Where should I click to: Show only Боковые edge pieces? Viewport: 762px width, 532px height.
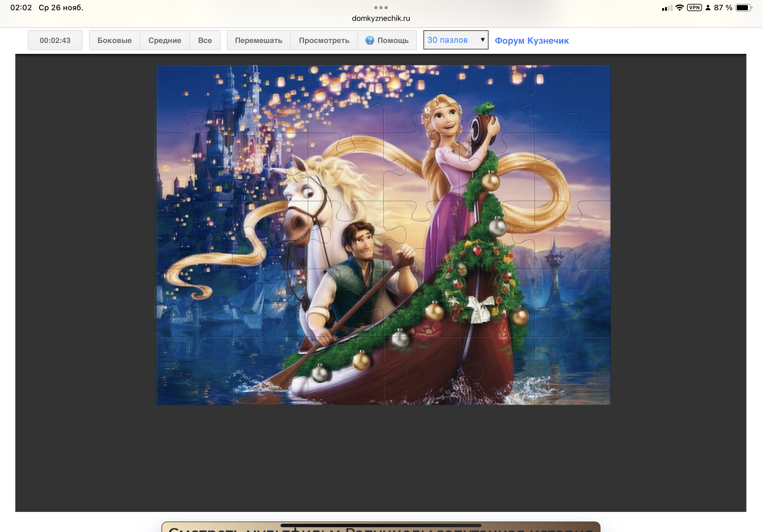(x=114, y=40)
